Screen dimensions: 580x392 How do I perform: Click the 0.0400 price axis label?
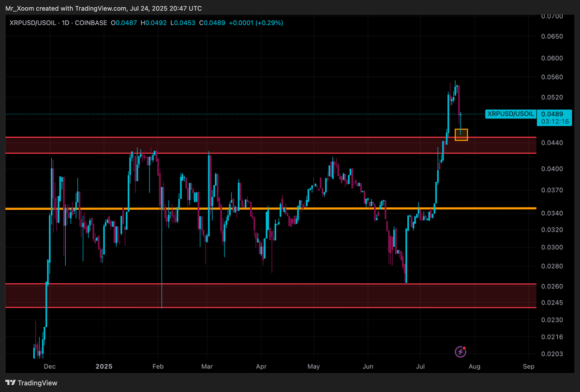(x=552, y=169)
